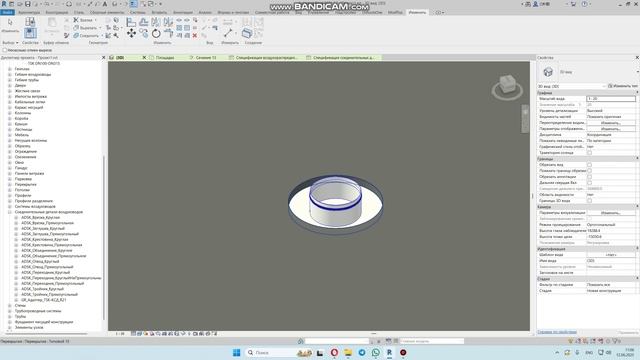Select the Rotate tool in the ribbon
This screenshot has width=640, height=360.
pyautogui.click(x=156, y=33)
